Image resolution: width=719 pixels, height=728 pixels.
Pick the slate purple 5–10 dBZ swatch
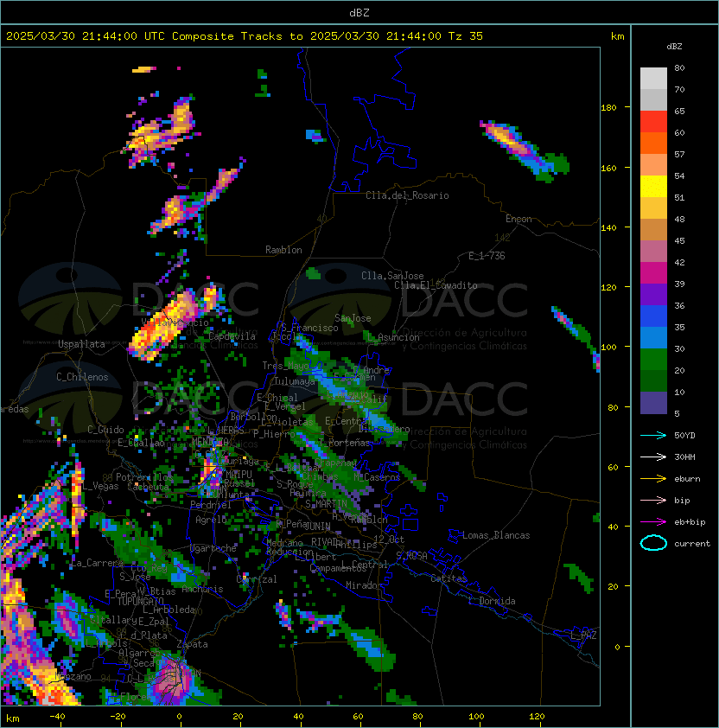653,403
